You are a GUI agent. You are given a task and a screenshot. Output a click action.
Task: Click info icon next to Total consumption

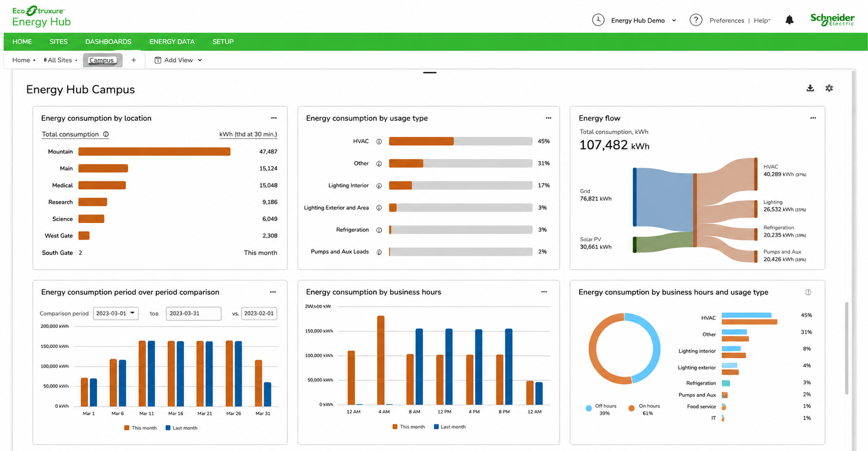(106, 134)
